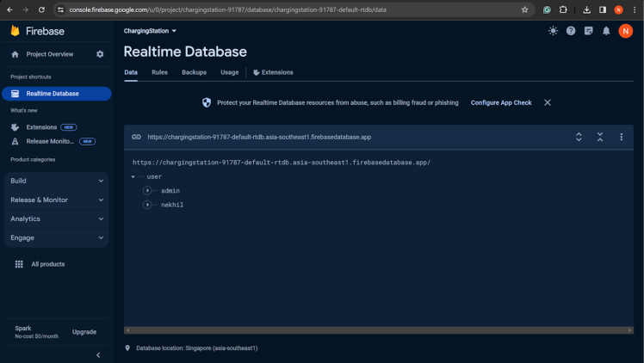Switch to the Rules tab
Viewport: 644px width, 363px height.
click(x=159, y=72)
